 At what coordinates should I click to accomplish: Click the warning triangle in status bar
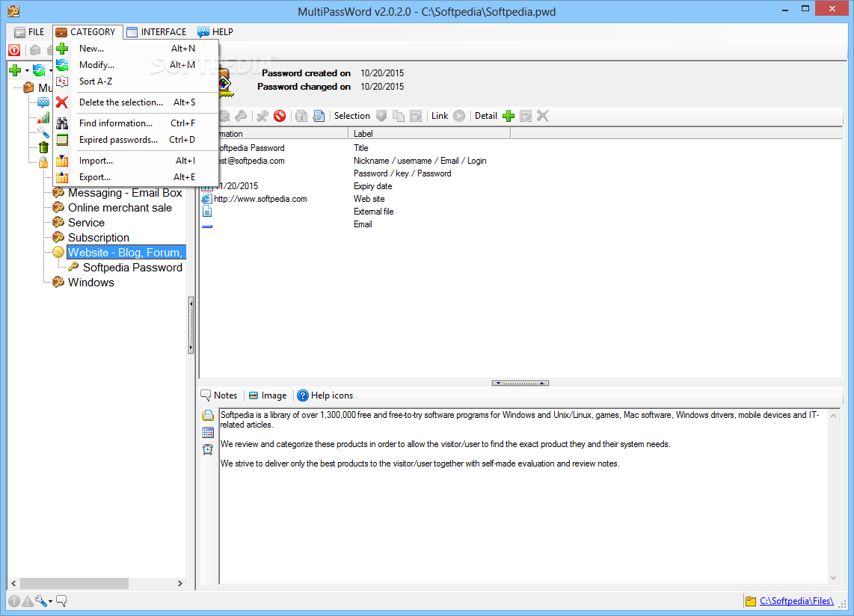pos(27,601)
